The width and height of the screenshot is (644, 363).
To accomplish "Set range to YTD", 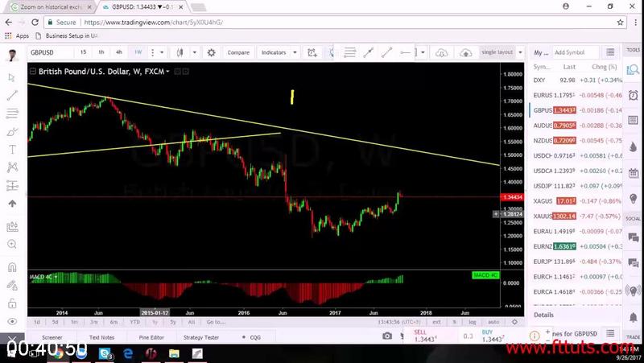I will pyautogui.click(x=134, y=322).
